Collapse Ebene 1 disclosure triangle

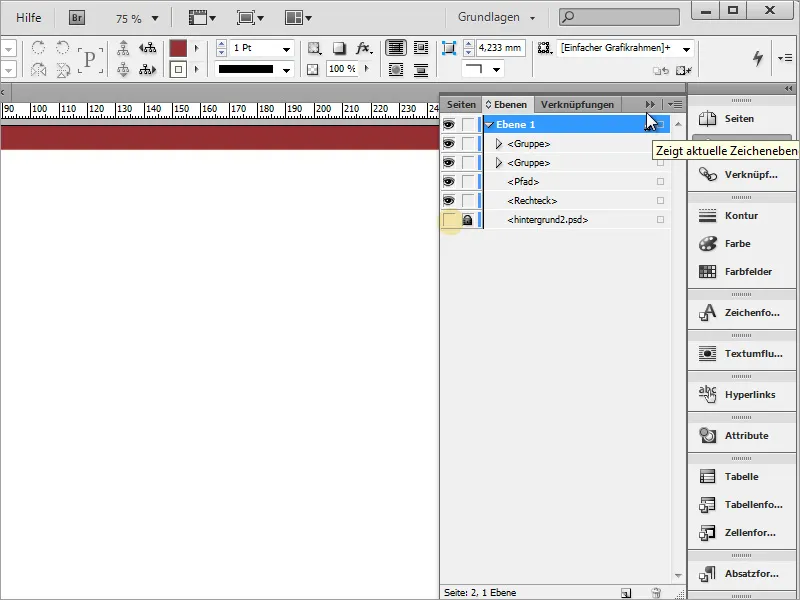pyautogui.click(x=490, y=124)
